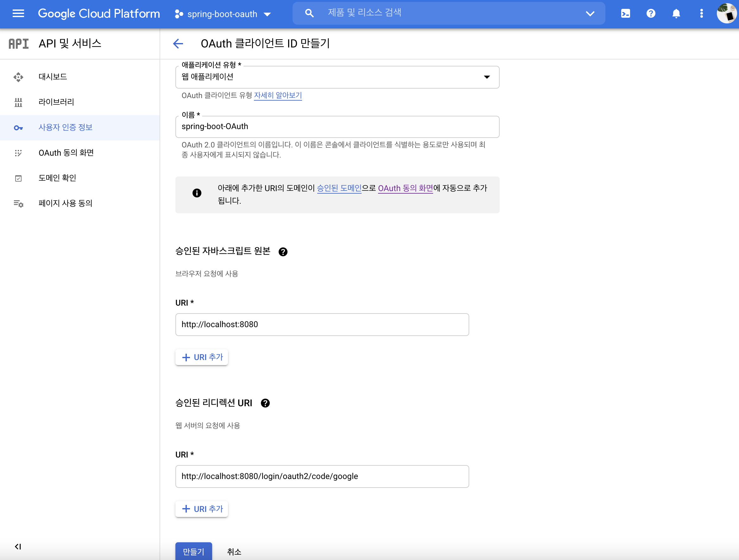Click the 자세히 알아보기 link
Screen dimensions: 739x560
point(278,96)
